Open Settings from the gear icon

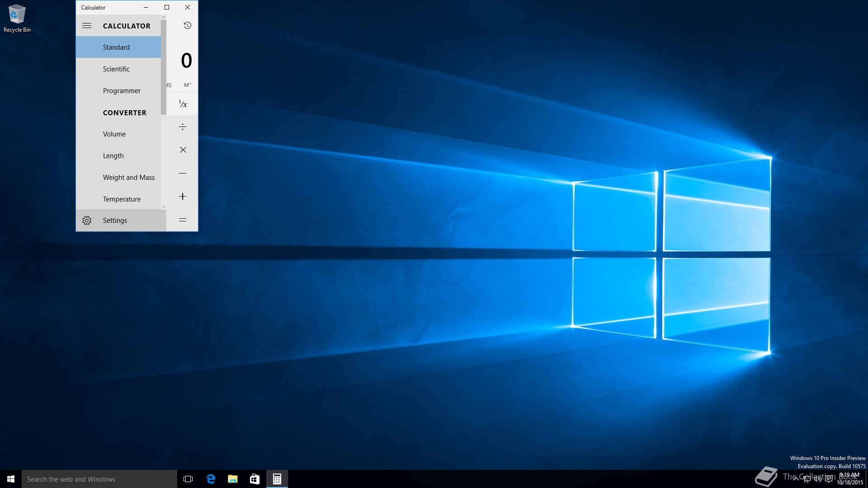click(87, 221)
